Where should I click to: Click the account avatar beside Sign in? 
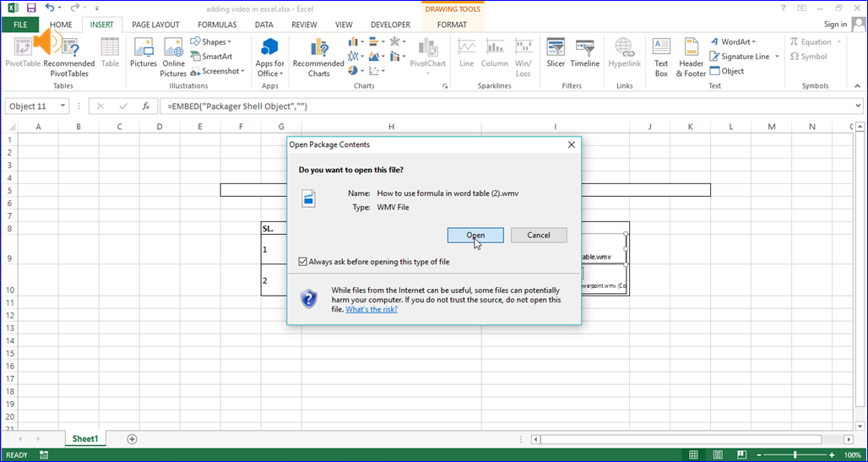(x=858, y=24)
